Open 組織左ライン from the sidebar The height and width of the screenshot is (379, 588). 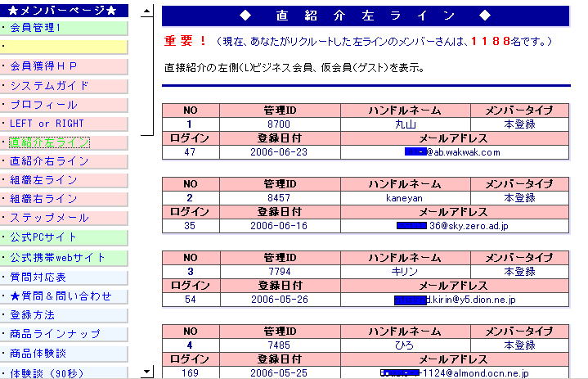click(43, 180)
